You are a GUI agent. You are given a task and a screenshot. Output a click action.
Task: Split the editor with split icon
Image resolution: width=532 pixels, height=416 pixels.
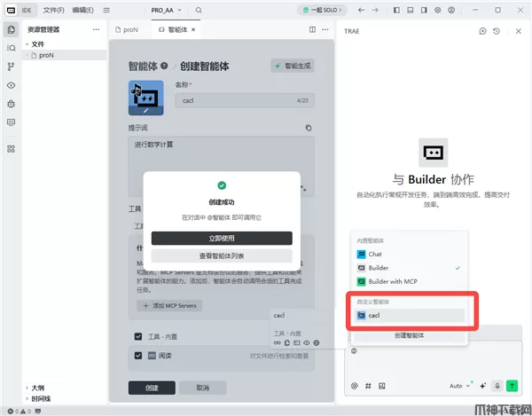pyautogui.click(x=312, y=29)
